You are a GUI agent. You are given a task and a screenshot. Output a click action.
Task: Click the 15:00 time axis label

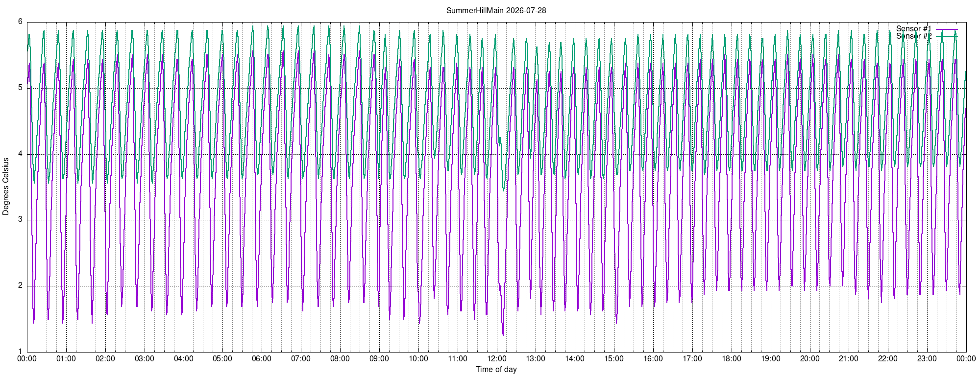click(613, 359)
